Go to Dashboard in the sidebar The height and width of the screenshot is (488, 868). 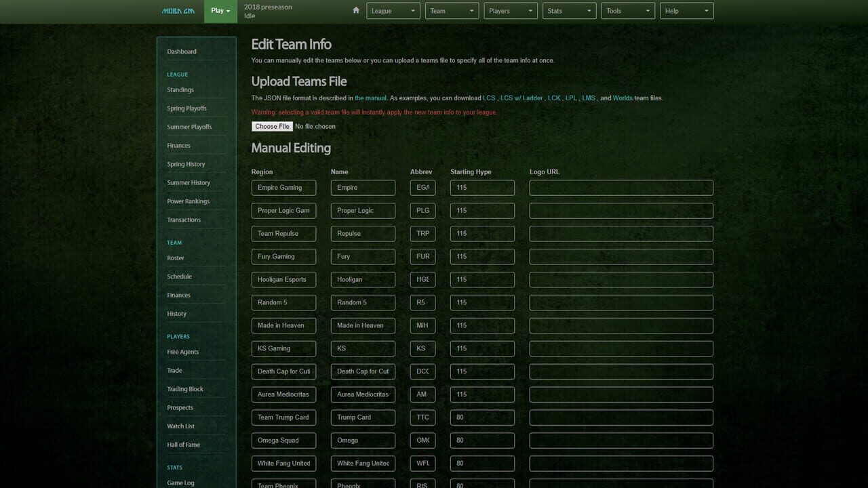pos(182,52)
